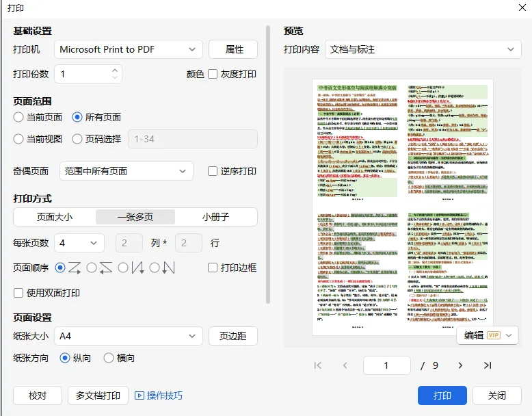Viewport: 532px width, 416px height.
Task: Click the columns count field
Action: tap(129, 243)
